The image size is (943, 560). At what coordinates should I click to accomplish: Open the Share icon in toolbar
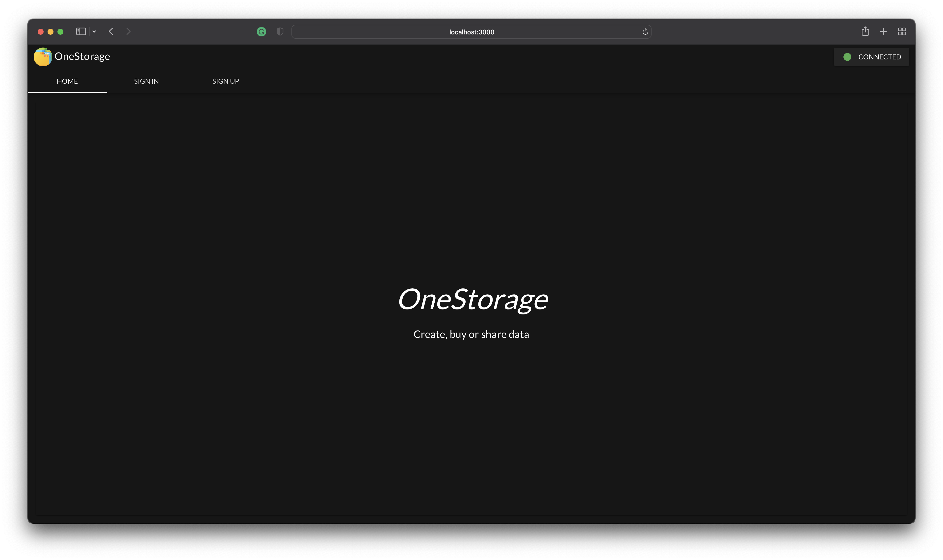pyautogui.click(x=865, y=31)
